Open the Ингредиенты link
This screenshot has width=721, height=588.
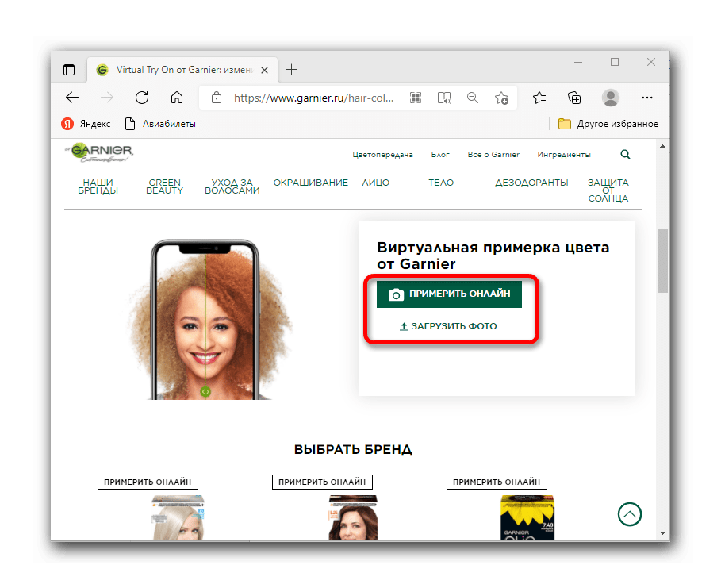coord(564,155)
